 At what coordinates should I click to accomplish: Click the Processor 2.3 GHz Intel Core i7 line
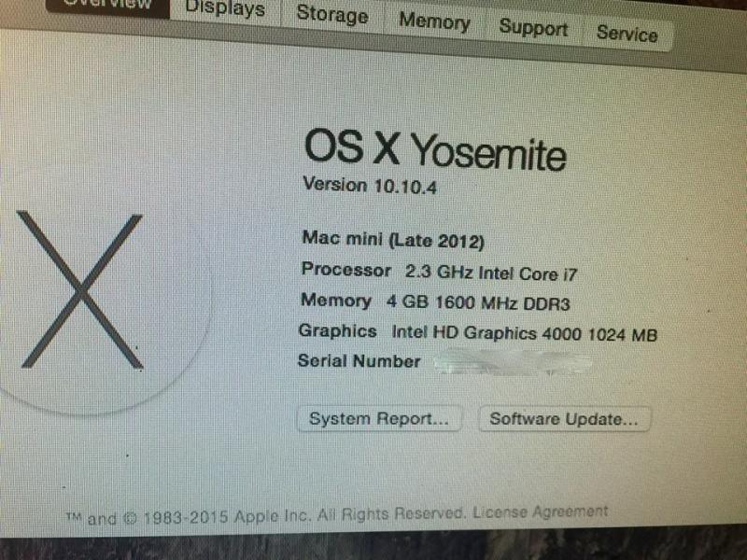439,272
